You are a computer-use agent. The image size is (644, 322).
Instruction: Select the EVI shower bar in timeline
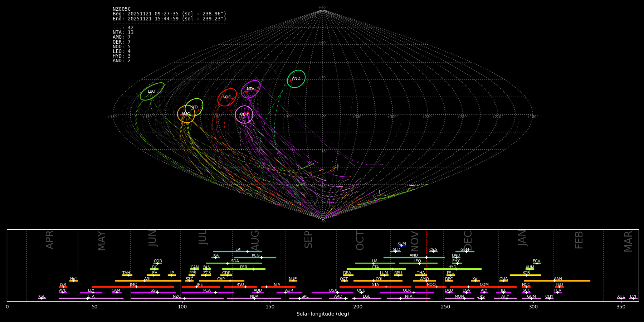(633, 298)
